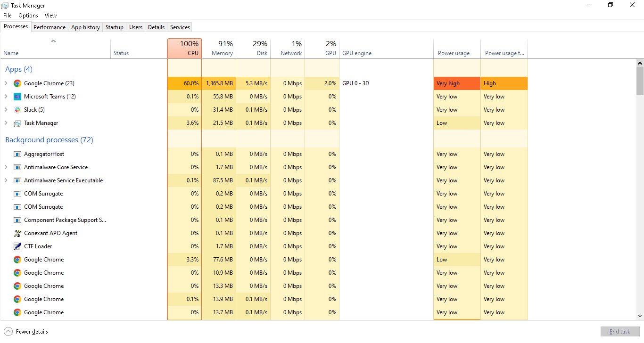
Task: Open the Options menu
Action: pyautogui.click(x=28, y=16)
